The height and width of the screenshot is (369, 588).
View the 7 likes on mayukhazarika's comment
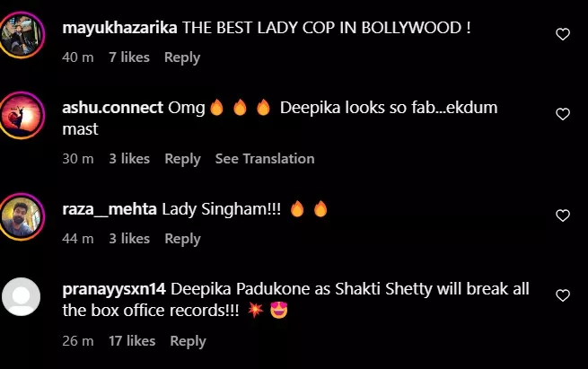click(x=129, y=57)
